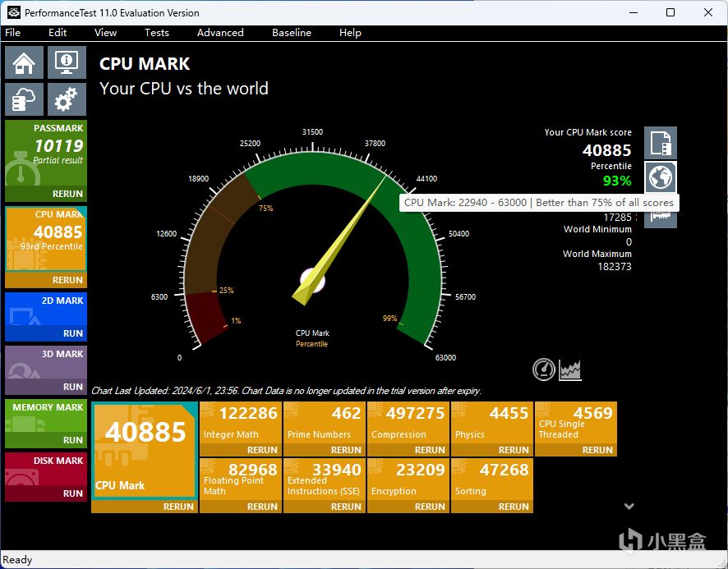
Task: Click the 25% marker on the gauge
Action: pos(226,291)
